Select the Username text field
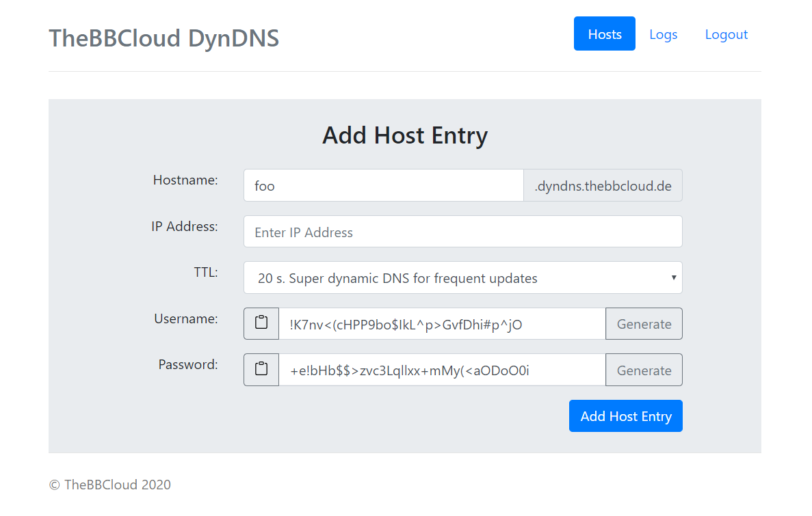 tap(442, 324)
